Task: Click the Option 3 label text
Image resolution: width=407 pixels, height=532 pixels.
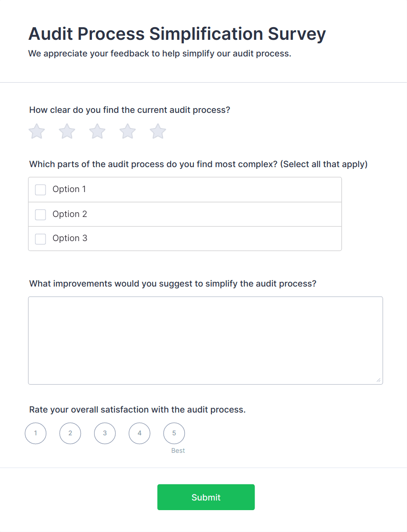Action: tap(70, 238)
